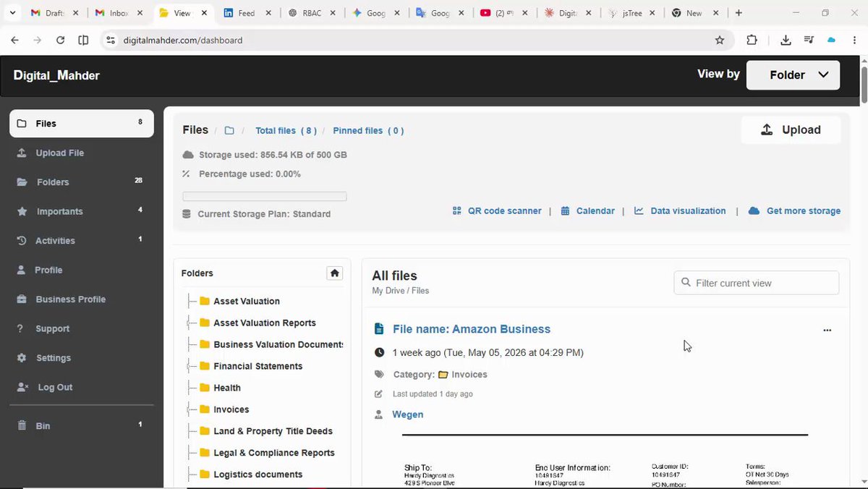Open the QR code scanner
The height and width of the screenshot is (489, 868).
tap(497, 211)
